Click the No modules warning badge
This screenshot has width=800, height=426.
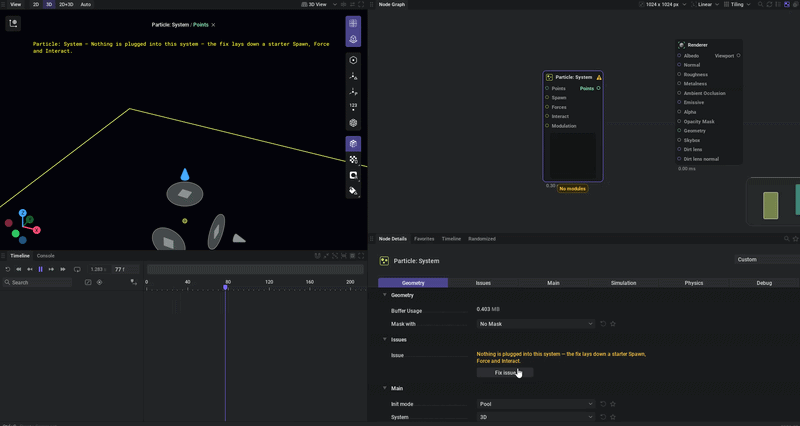pos(572,189)
